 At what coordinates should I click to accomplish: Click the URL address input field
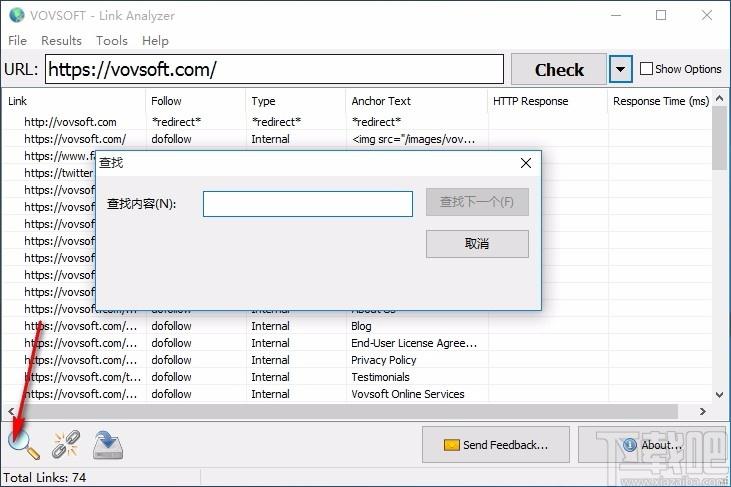coord(274,69)
